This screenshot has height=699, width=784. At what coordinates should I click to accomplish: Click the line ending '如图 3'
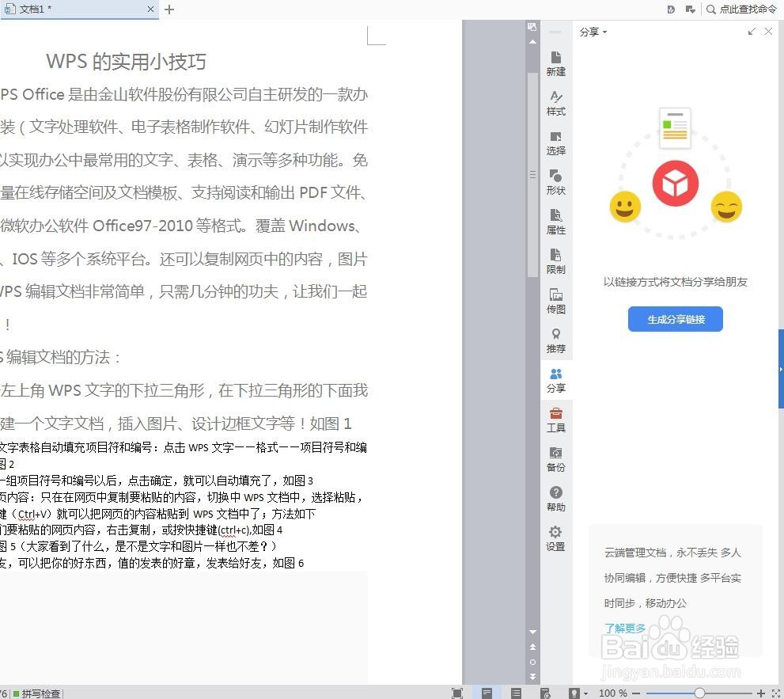point(157,481)
